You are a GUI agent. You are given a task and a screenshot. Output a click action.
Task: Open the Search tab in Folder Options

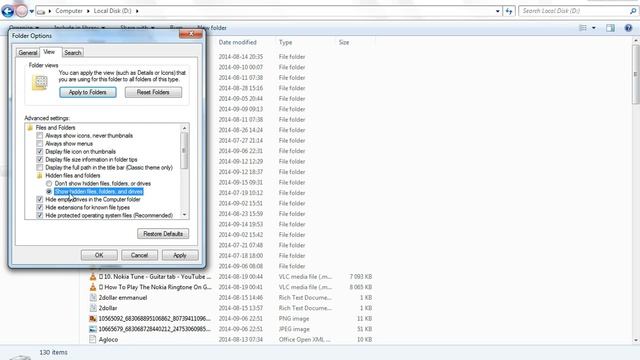(73, 53)
